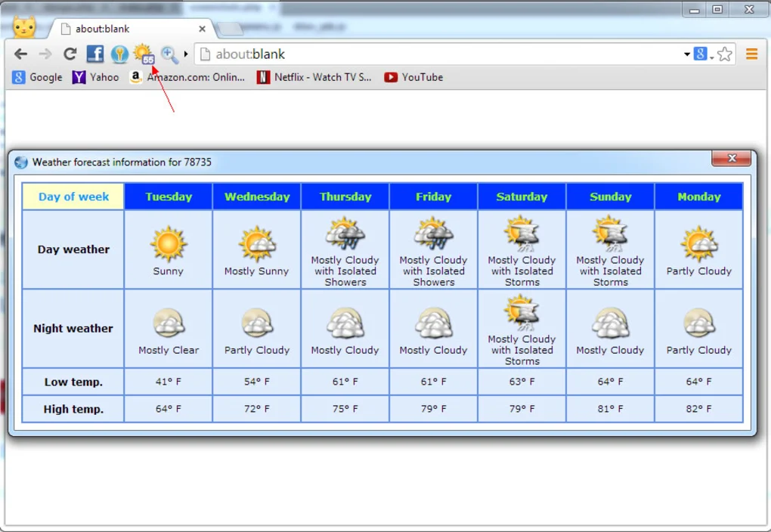Expand the overflow arrow after the zoom icon
771x532 pixels.
pos(184,54)
